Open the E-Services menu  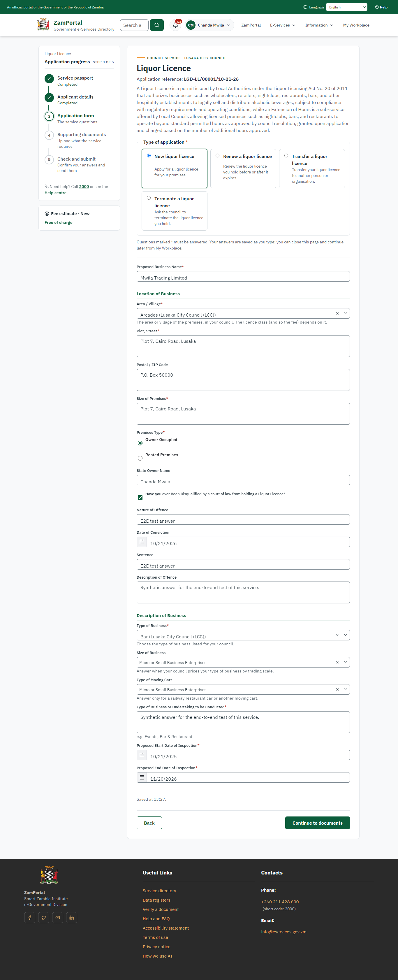[x=283, y=25]
